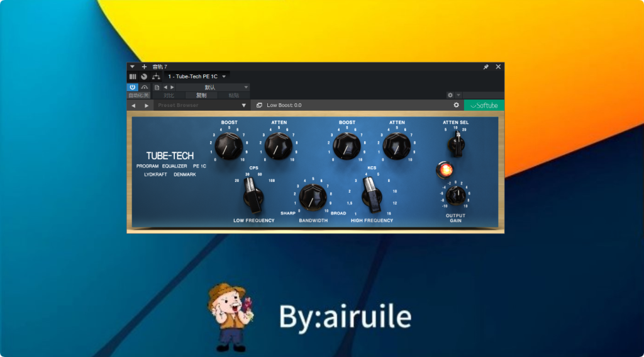The height and width of the screenshot is (357, 644).
Task: Expand the Tube-Tech PE 1C plugin dropdown arrow
Action: click(224, 77)
